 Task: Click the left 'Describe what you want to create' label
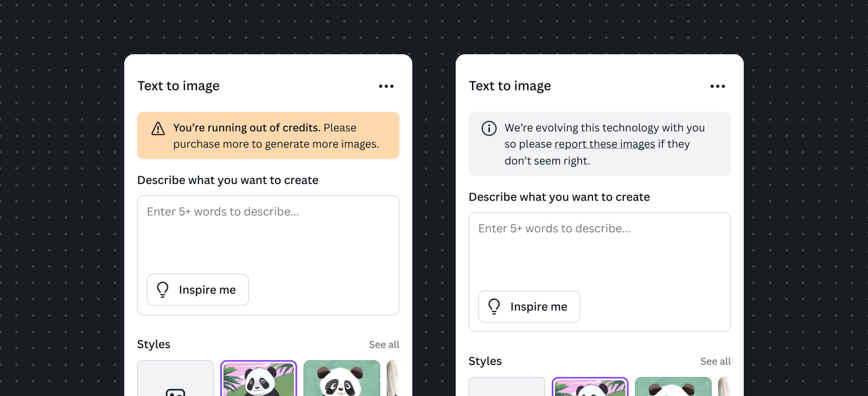click(x=228, y=181)
